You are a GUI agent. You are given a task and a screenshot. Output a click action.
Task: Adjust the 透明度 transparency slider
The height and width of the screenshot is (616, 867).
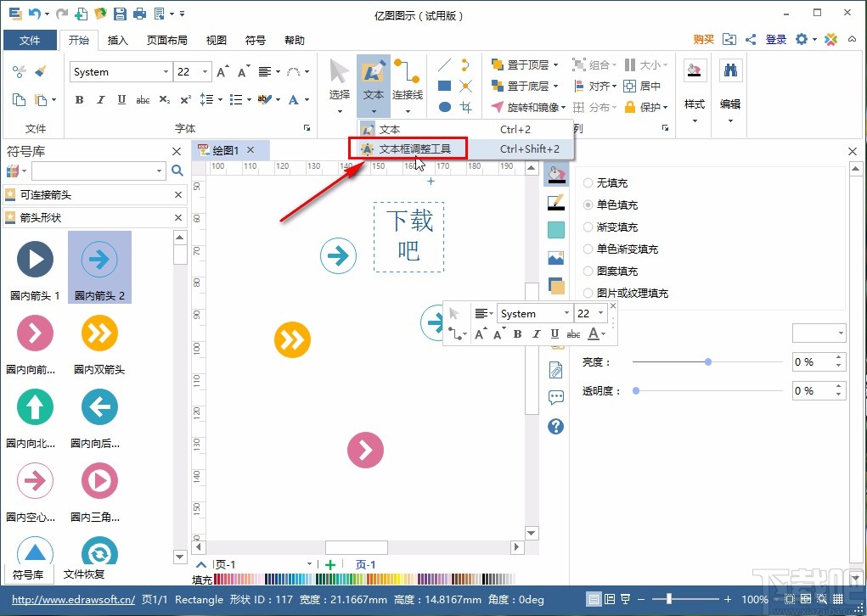(707, 390)
